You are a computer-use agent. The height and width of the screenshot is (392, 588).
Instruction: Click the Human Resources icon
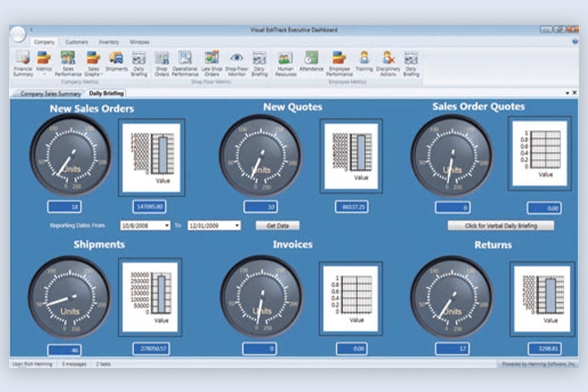(285, 63)
